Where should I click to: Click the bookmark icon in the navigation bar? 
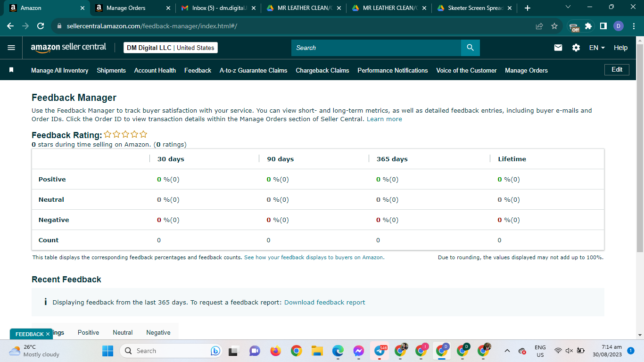point(11,70)
